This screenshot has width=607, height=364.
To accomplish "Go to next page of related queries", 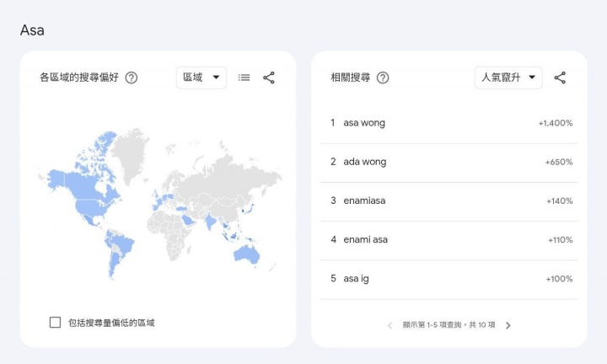I will [508, 325].
